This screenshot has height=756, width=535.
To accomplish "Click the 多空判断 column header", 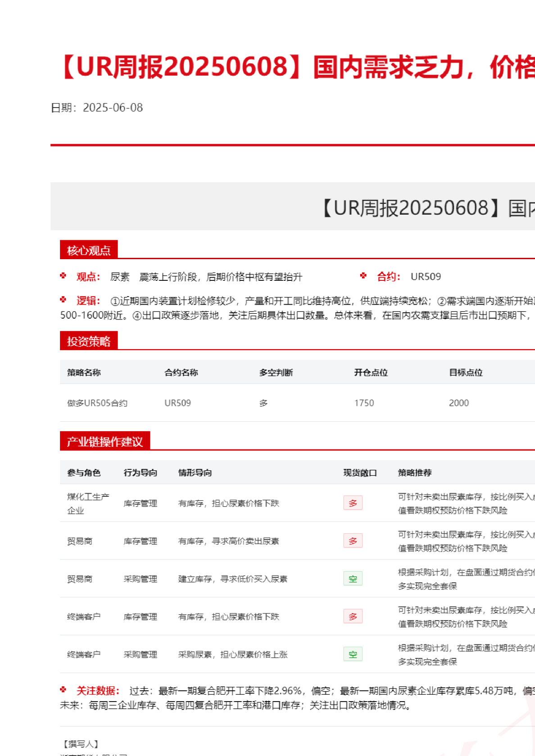I will point(276,373).
